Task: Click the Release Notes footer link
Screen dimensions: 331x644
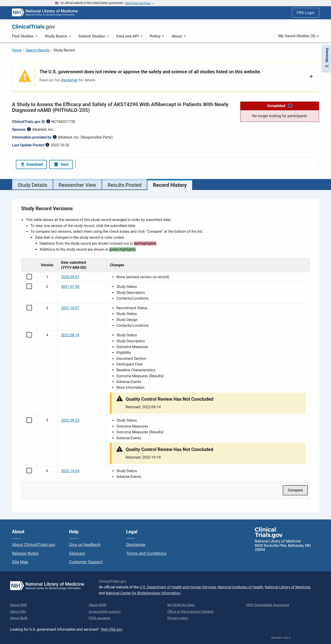Action: point(25,553)
